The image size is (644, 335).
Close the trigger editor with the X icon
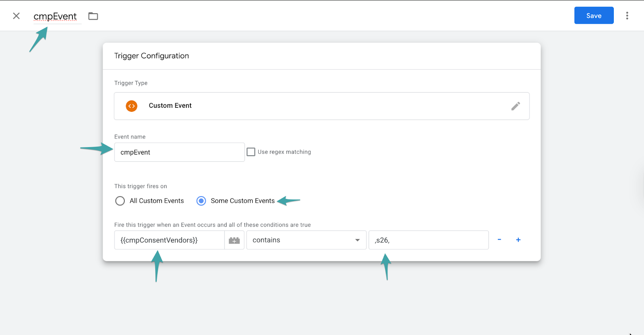(16, 16)
